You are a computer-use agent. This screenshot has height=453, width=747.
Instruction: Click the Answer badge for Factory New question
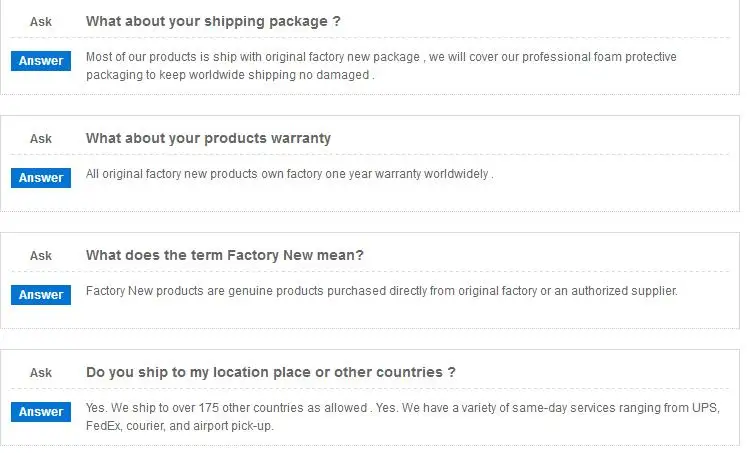click(41, 295)
